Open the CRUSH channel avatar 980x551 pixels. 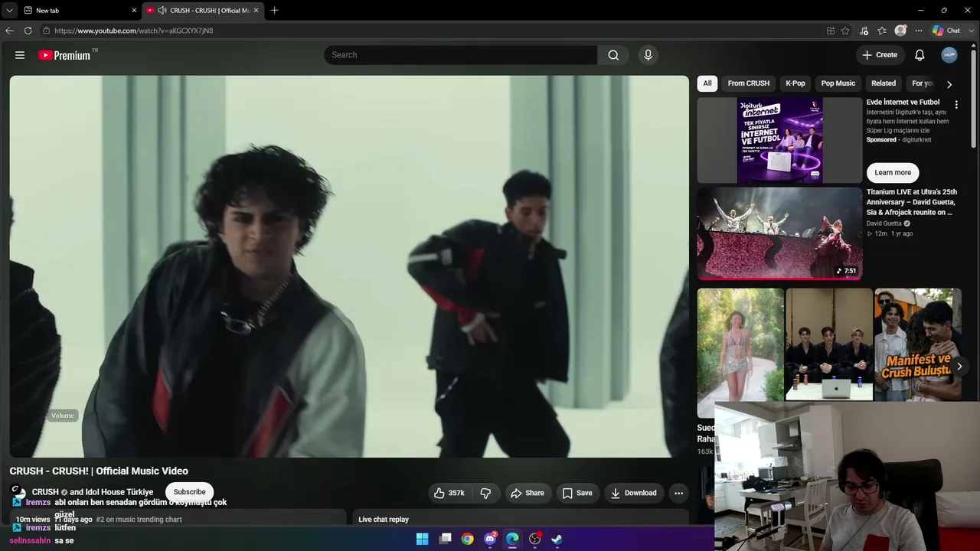point(18,492)
